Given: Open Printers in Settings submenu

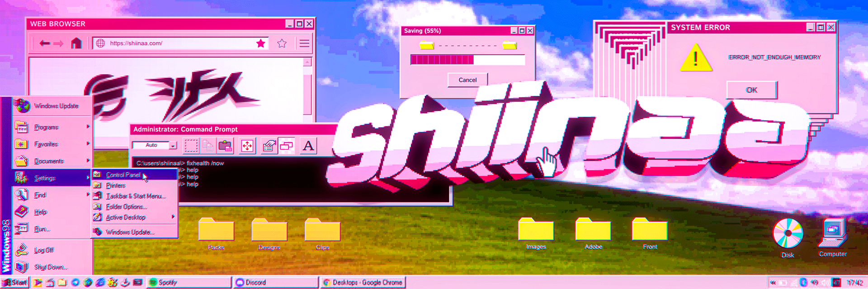Looking at the screenshot, I should (135, 186).
